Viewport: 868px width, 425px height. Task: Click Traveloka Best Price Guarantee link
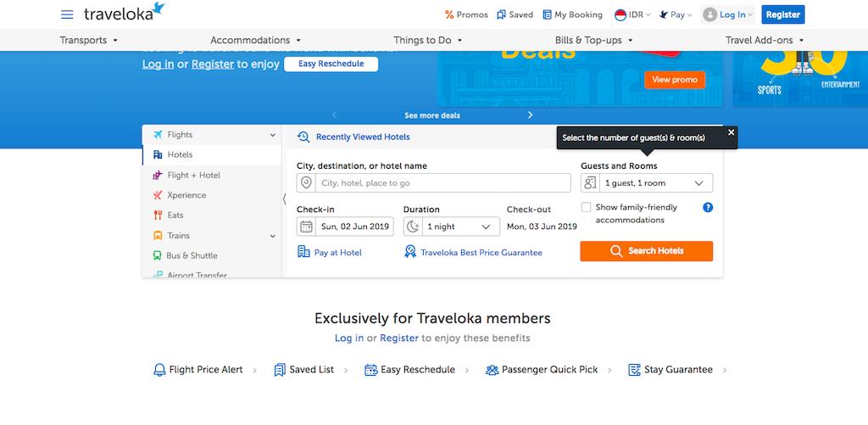(481, 253)
